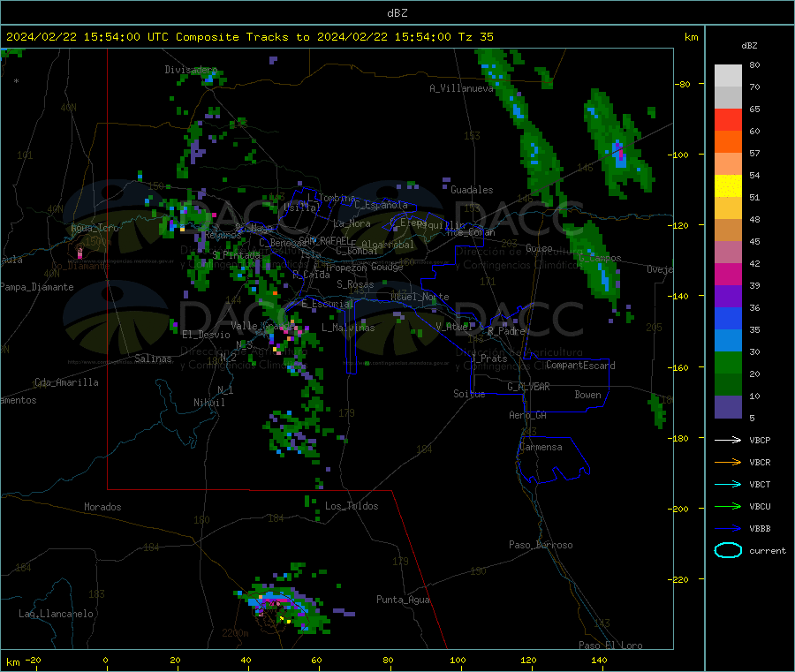Click the 'Morados' map label

[x=102, y=507]
